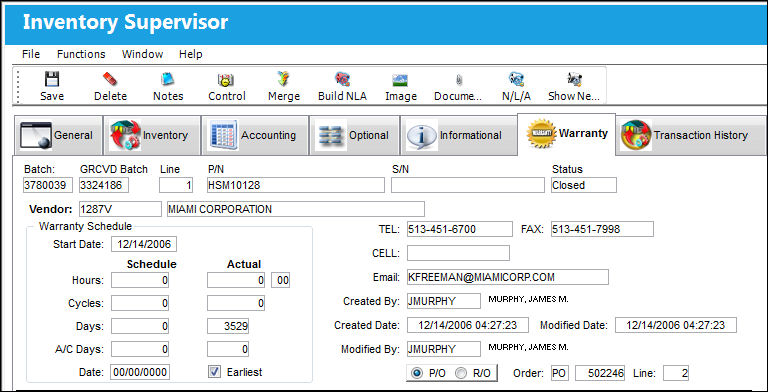
Task: Click the Vendor code field 1287V
Action: [x=120, y=209]
